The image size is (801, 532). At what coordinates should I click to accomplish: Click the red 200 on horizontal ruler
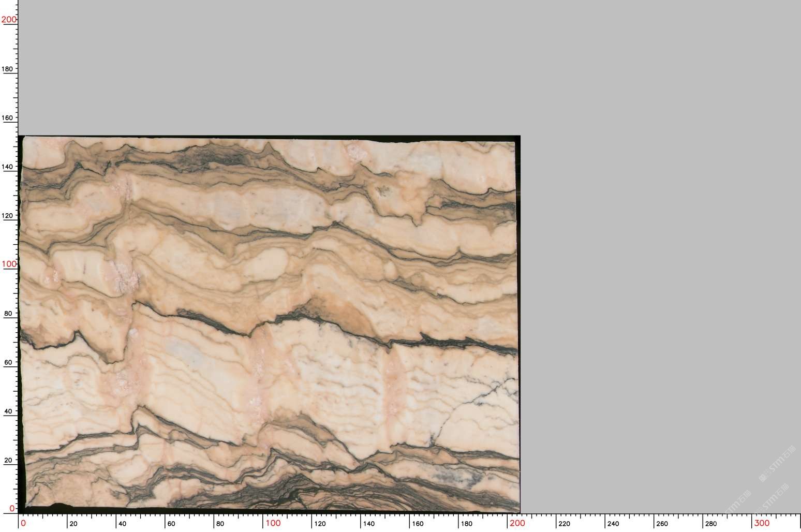point(517,523)
